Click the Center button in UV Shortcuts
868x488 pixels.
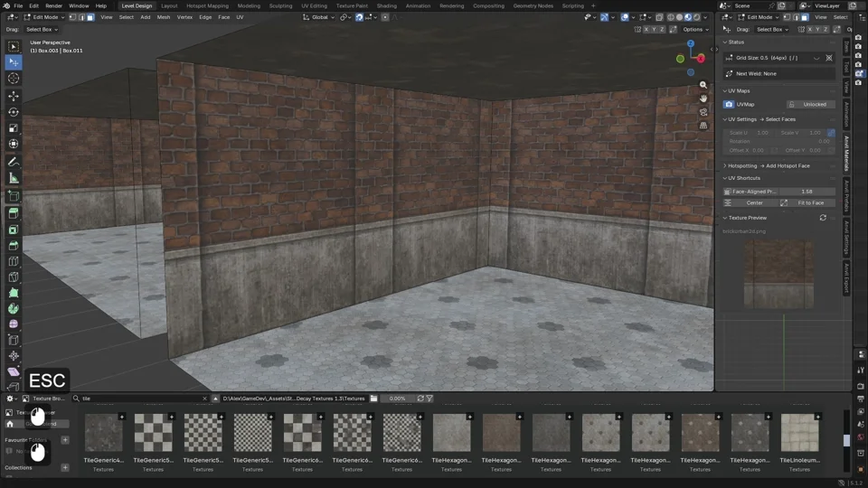pyautogui.click(x=750, y=202)
